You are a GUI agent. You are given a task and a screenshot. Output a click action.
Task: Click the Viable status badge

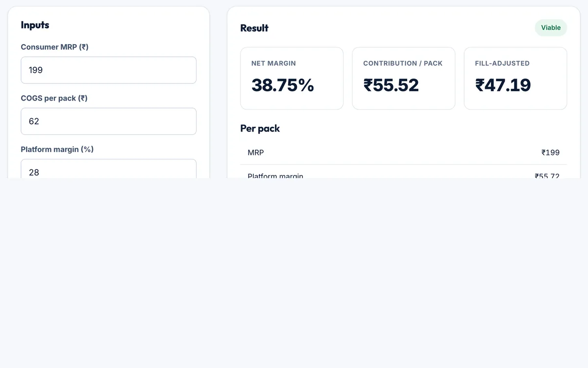[551, 27]
